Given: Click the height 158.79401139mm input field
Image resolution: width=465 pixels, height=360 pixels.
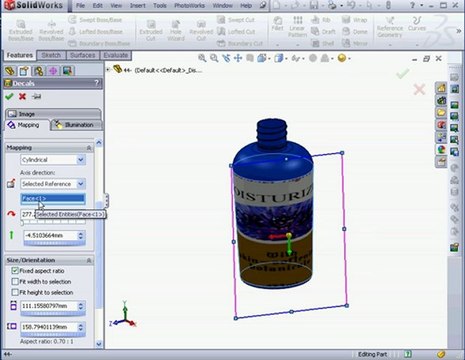Looking at the screenshot, I should click(49, 327).
